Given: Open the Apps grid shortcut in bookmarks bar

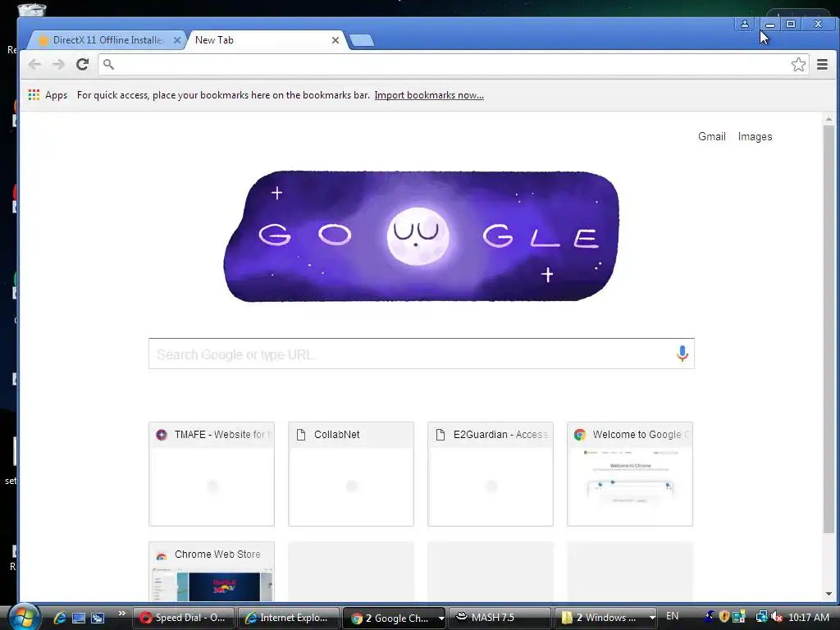Looking at the screenshot, I should pos(34,95).
